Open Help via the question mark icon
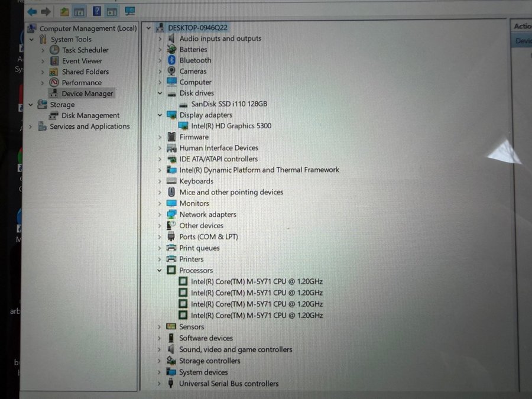 click(96, 11)
